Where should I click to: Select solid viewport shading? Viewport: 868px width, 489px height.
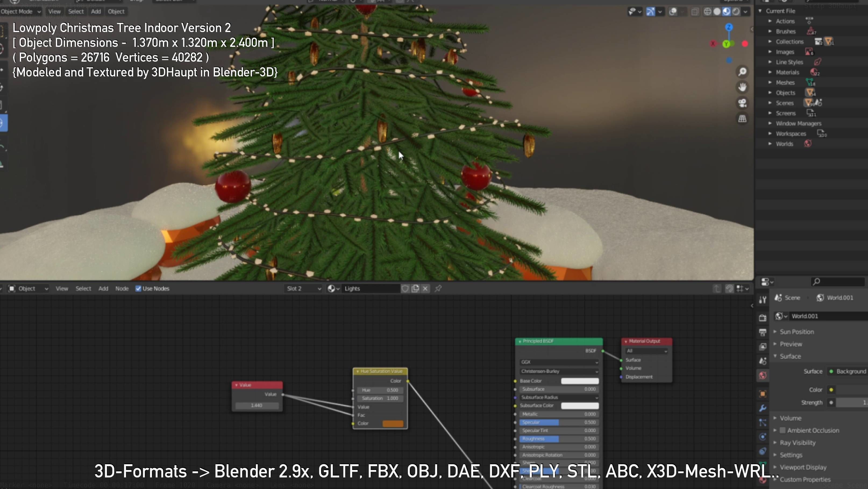[717, 12]
